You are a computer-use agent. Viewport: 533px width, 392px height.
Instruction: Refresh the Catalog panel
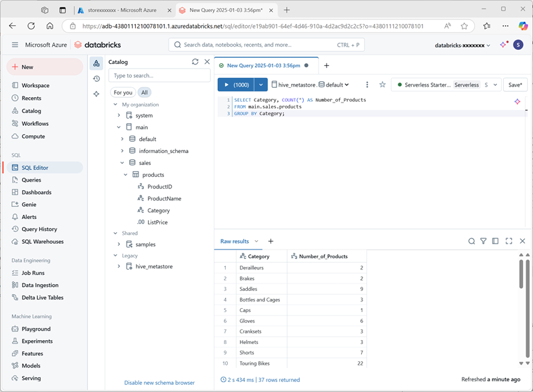coord(195,61)
